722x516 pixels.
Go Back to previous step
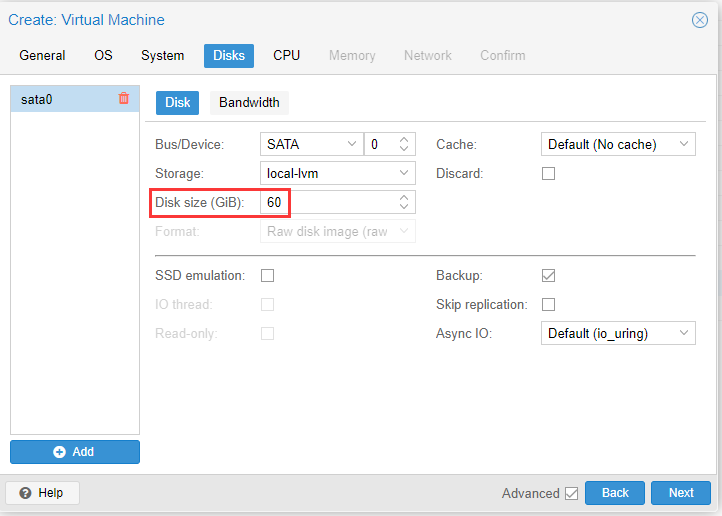(615, 493)
